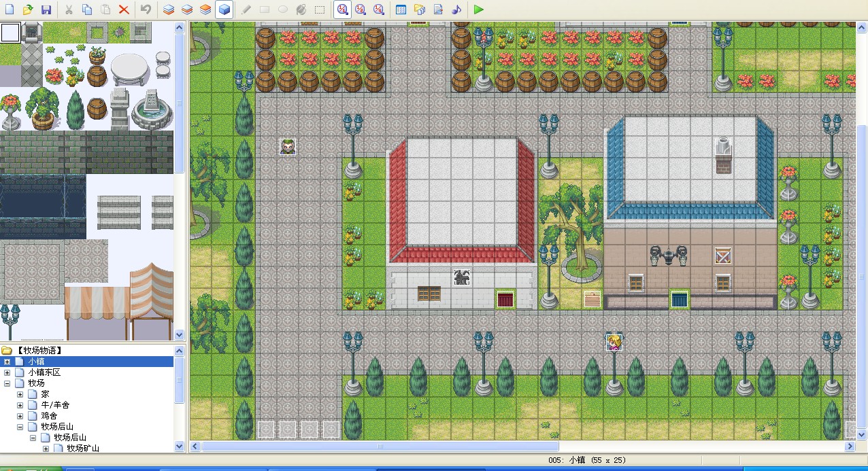Select the 家 map in the tree

[x=45, y=394]
